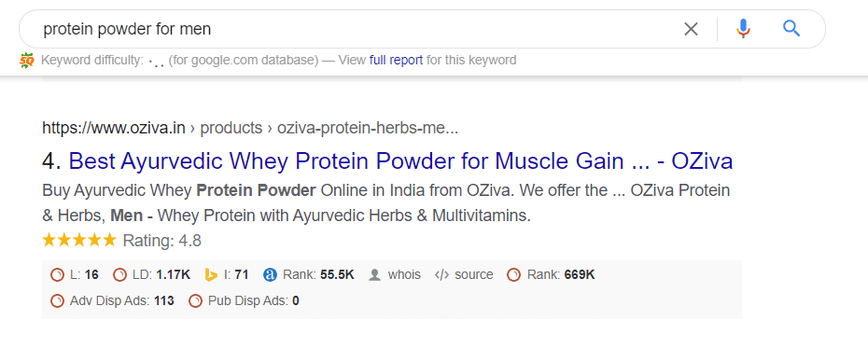Open the LD: 1.17K parameter
Viewport: 868px width, 348px height.
(x=152, y=274)
